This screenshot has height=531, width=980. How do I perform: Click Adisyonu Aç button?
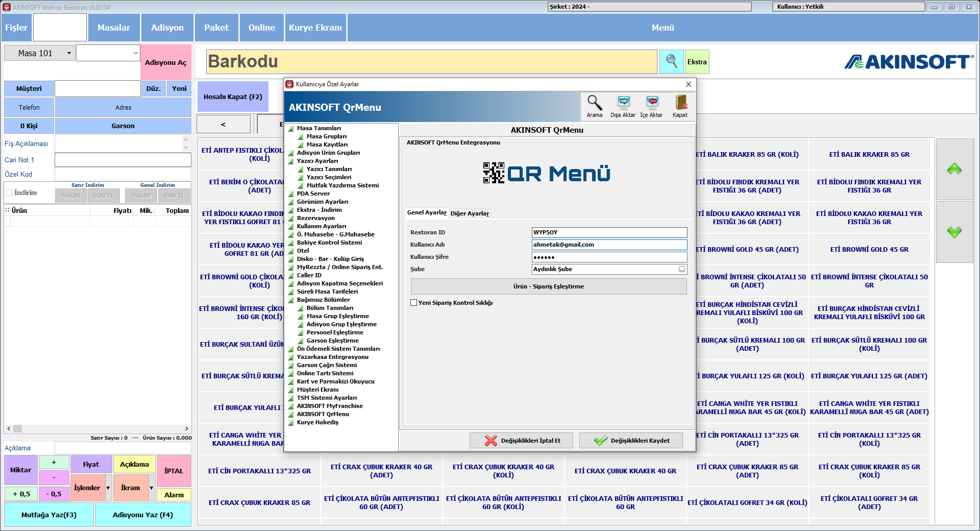pos(166,62)
